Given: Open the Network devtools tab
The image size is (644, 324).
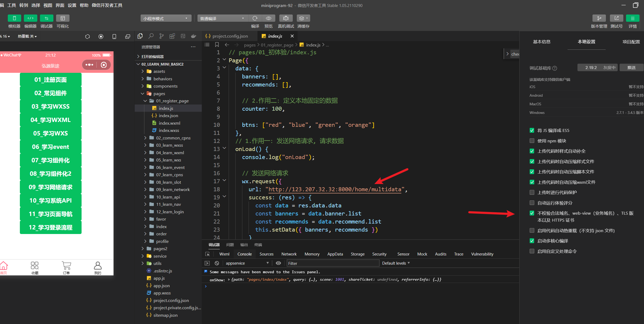Looking at the screenshot, I should (289, 254).
